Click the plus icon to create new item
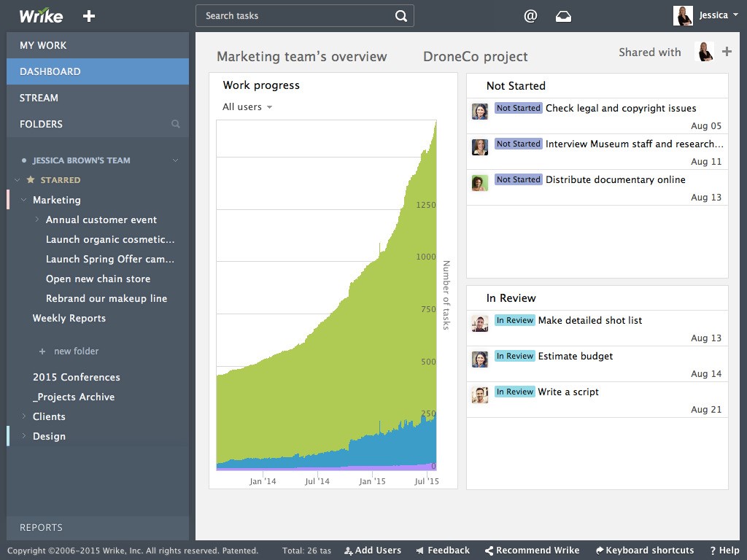The image size is (747, 560). pyautogui.click(x=89, y=16)
